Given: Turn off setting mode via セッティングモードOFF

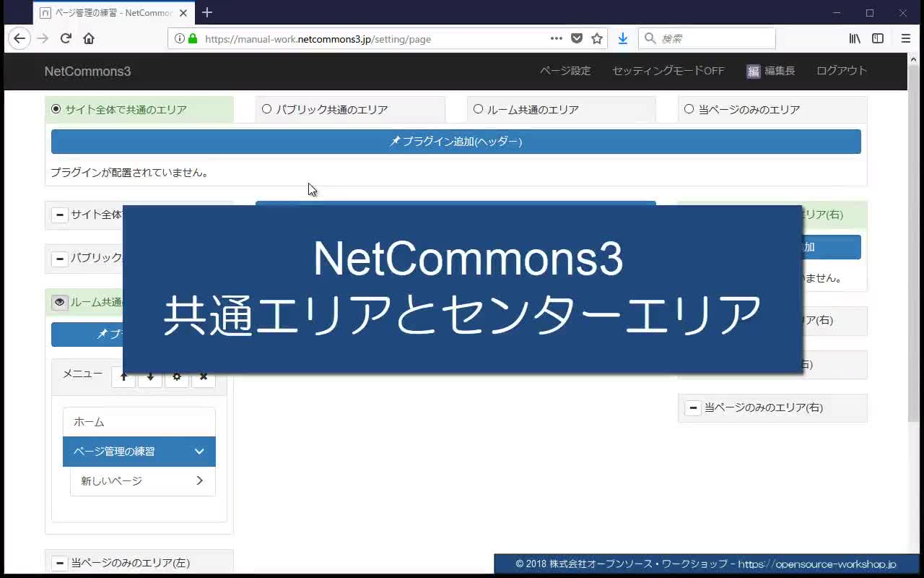Looking at the screenshot, I should point(668,71).
